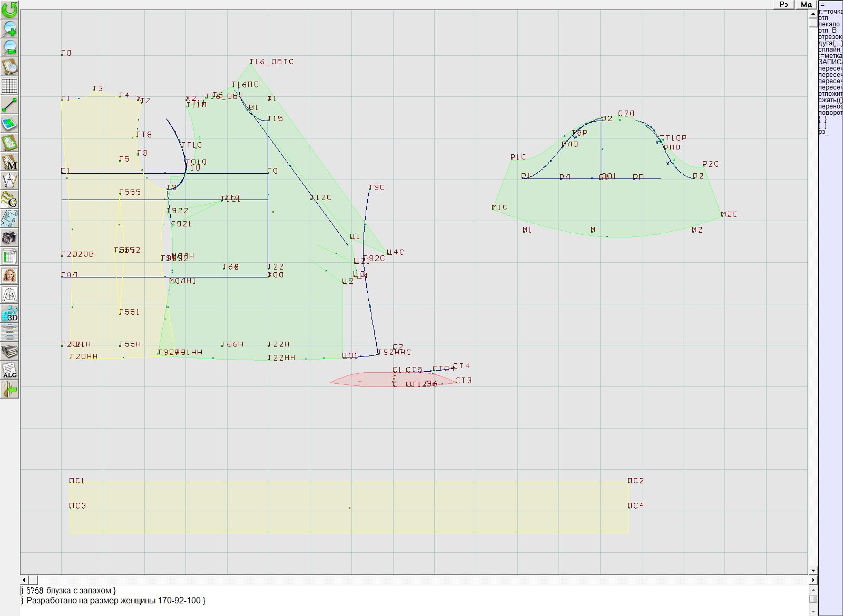Select 'сплайн' in the operator list
Image resolution: width=843 pixels, height=616 pixels.
(830, 49)
